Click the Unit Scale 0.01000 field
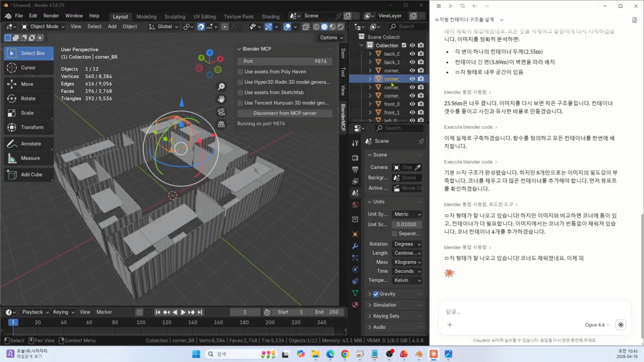Image resolution: width=644 pixels, height=362 pixels. 407,225
